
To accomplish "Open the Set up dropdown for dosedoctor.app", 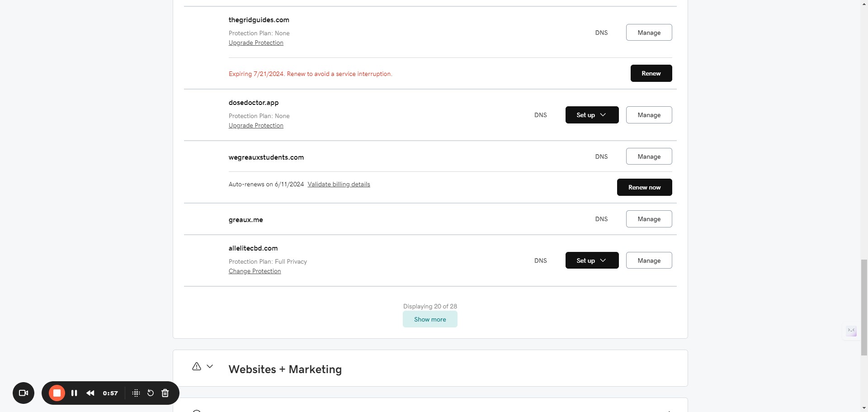I will click(592, 115).
